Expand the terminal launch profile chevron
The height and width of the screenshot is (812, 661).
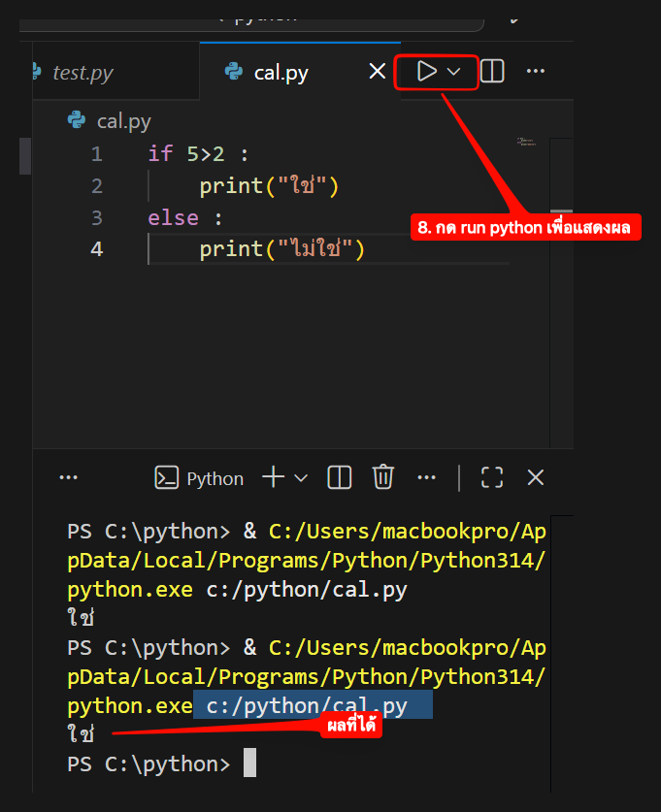[300, 477]
